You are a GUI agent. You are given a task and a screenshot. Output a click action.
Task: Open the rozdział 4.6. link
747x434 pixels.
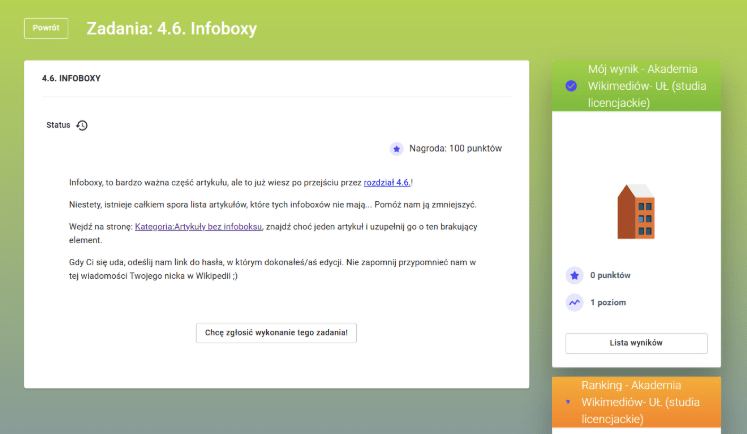387,182
